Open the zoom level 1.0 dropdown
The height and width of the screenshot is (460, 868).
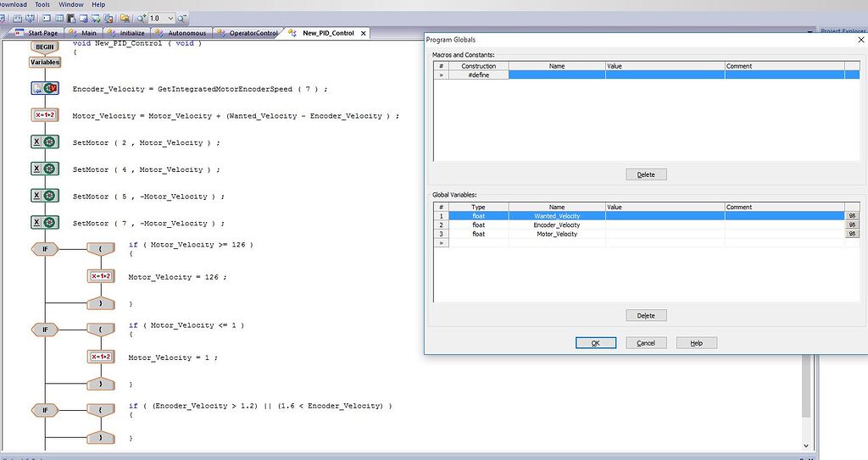tap(170, 18)
